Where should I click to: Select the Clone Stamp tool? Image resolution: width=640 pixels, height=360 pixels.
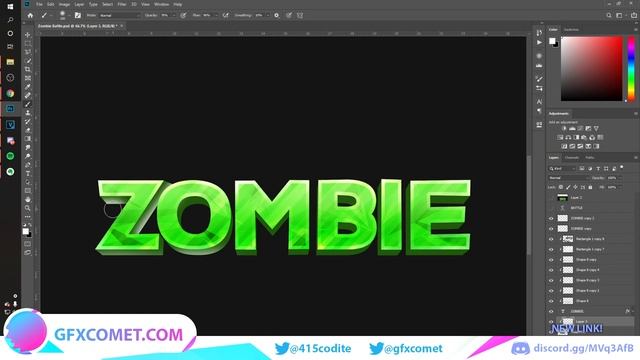[x=28, y=113]
